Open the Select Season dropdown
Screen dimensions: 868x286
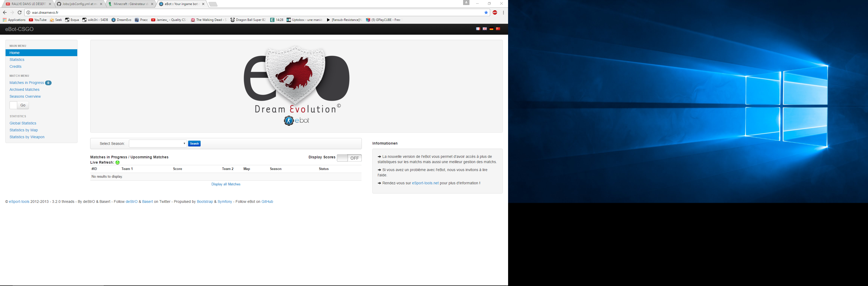(x=158, y=143)
